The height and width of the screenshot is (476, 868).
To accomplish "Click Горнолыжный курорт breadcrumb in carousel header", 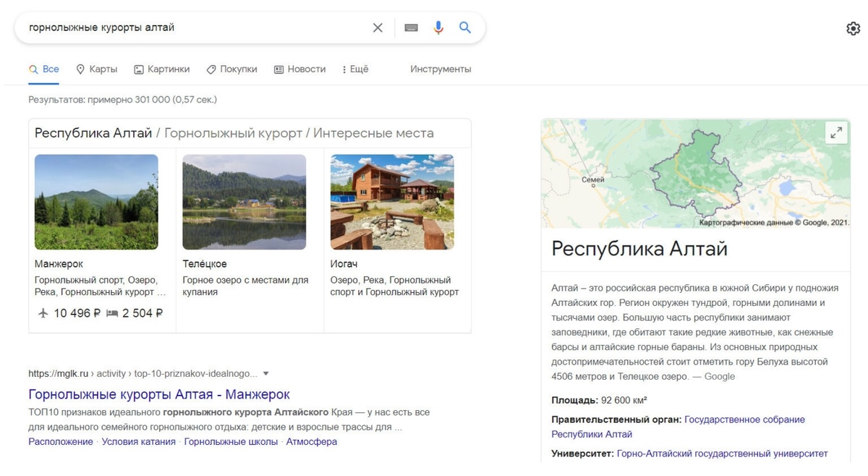I will pos(233,133).
